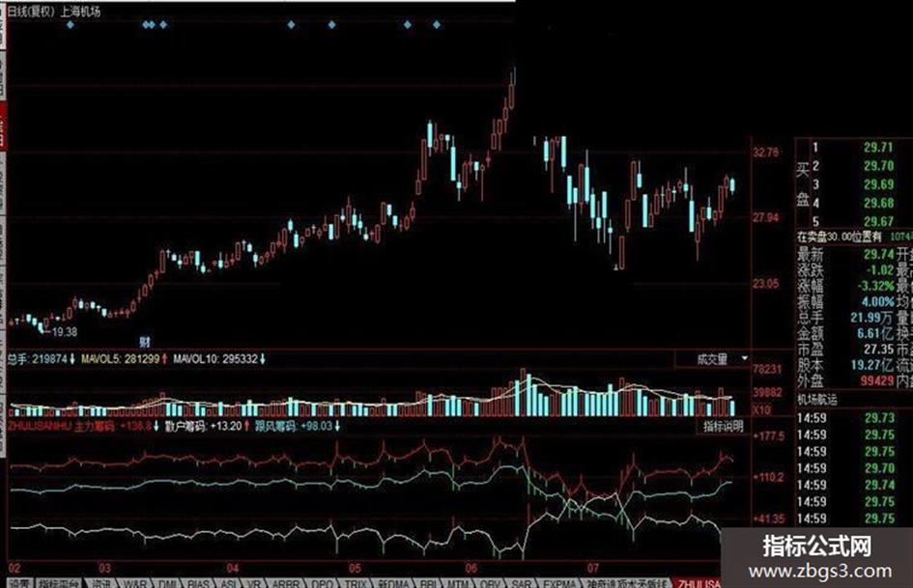Click the MAVOL5: 281299 readout

(124, 359)
